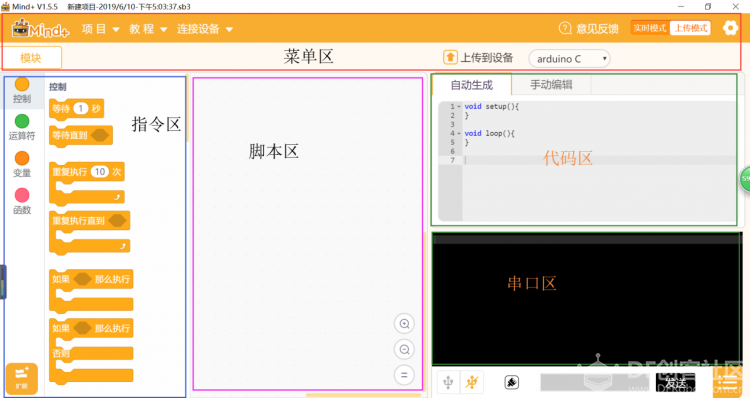This screenshot has height=398, width=750.
Task: Click the 等待直到 block
Action: click(81, 135)
